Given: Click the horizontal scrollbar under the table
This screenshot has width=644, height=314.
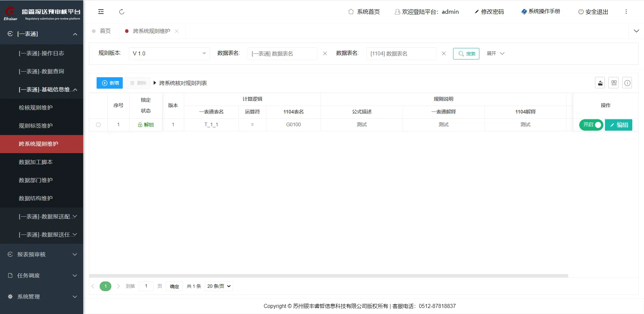Looking at the screenshot, I should pyautogui.click(x=329, y=276).
